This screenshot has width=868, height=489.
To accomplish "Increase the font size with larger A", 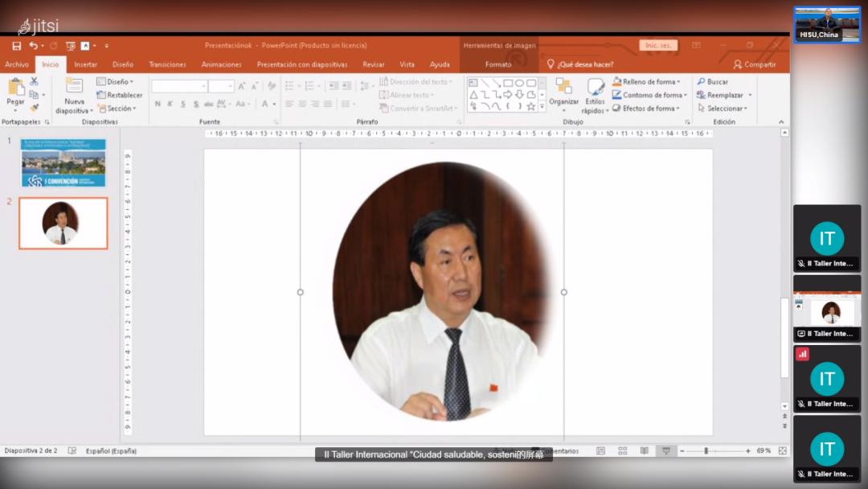I will click(x=242, y=86).
